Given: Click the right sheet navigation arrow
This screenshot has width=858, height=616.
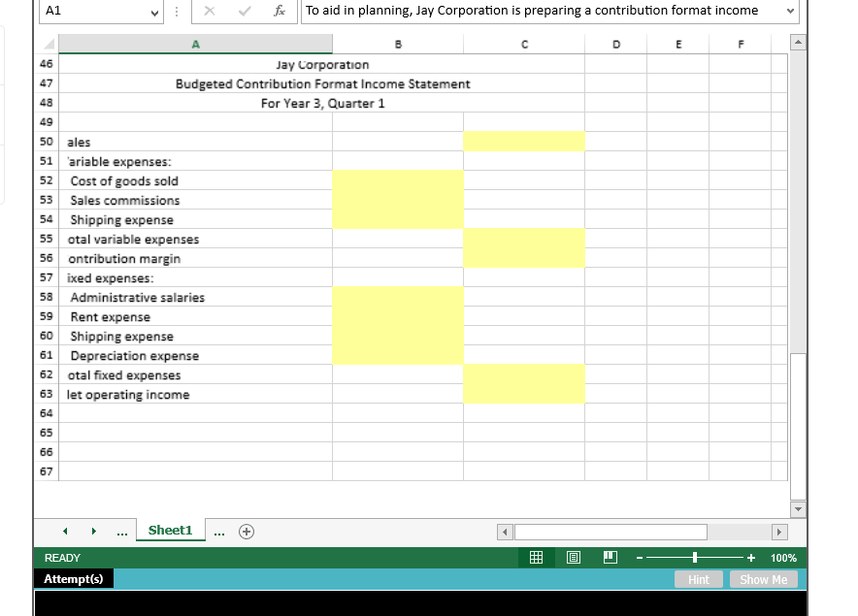Looking at the screenshot, I should coord(94,531).
